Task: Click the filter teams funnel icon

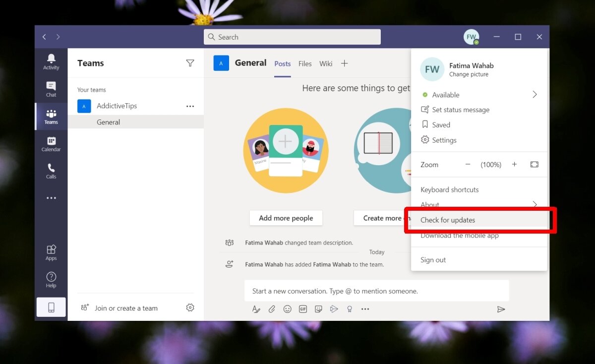Action: point(190,63)
